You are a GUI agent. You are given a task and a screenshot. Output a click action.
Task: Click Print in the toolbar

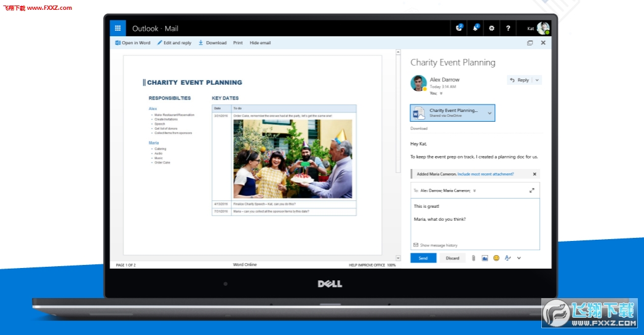pos(238,42)
